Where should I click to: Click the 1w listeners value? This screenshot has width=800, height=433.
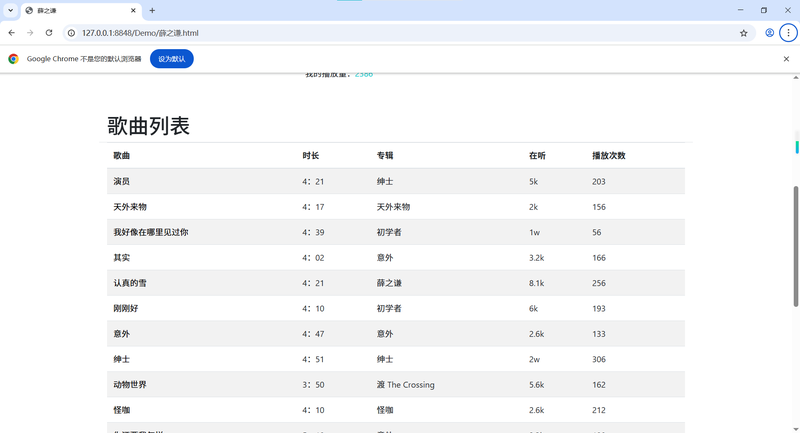point(534,232)
